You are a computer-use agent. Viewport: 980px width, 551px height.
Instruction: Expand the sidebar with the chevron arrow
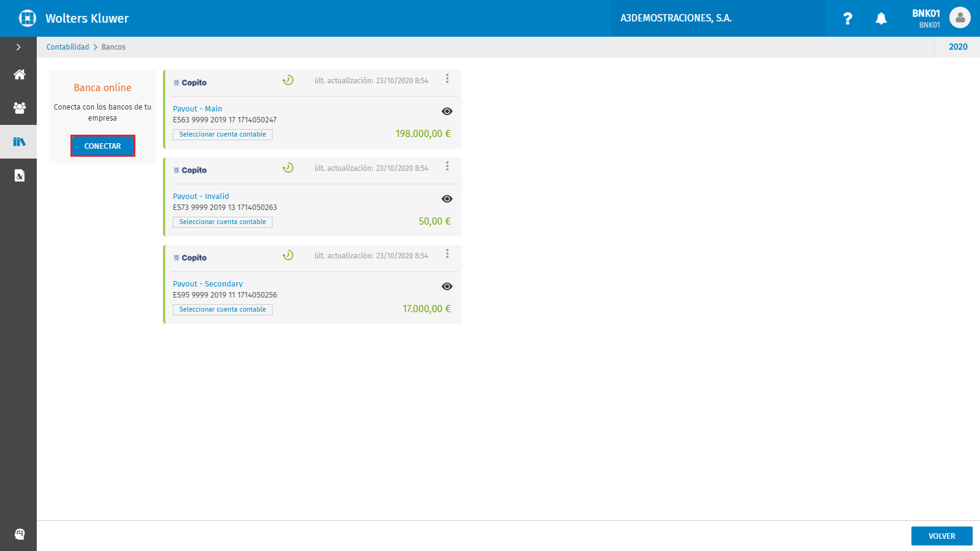18,47
